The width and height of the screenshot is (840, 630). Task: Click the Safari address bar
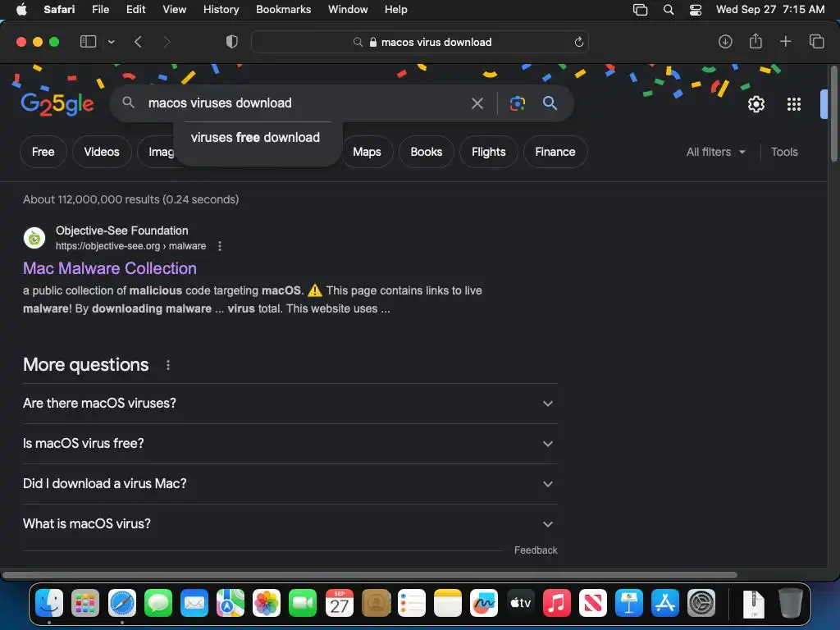(x=419, y=42)
